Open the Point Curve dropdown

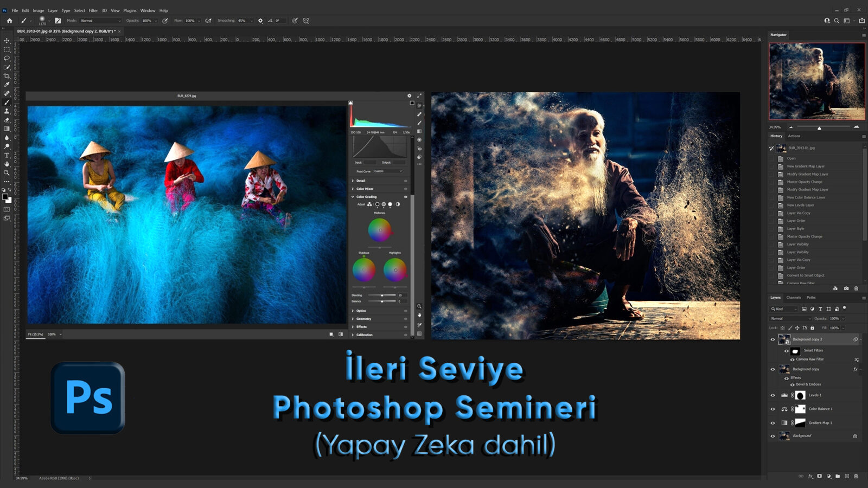388,171
